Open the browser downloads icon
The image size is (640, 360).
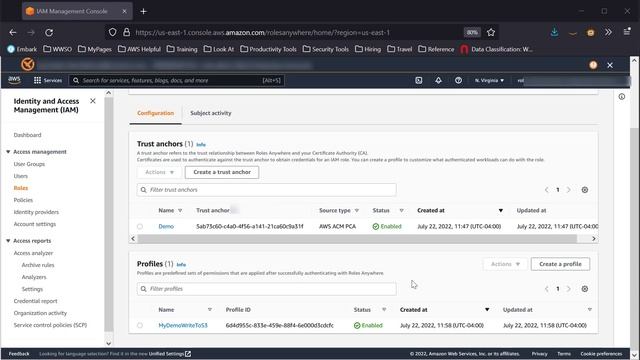point(554,32)
